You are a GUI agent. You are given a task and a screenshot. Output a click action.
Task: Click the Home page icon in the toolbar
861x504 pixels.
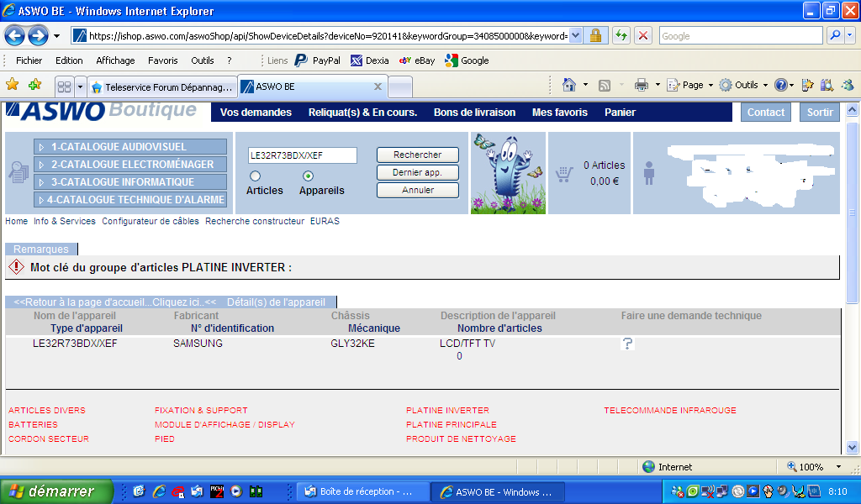[569, 85]
